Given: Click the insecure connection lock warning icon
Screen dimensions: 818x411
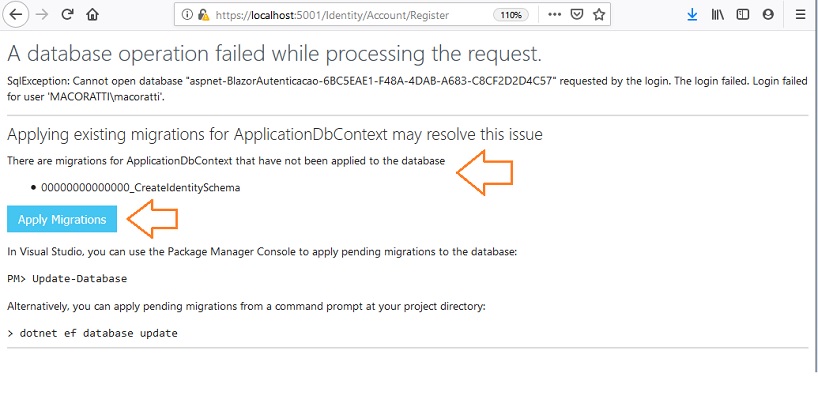Looking at the screenshot, I should tap(203, 15).
